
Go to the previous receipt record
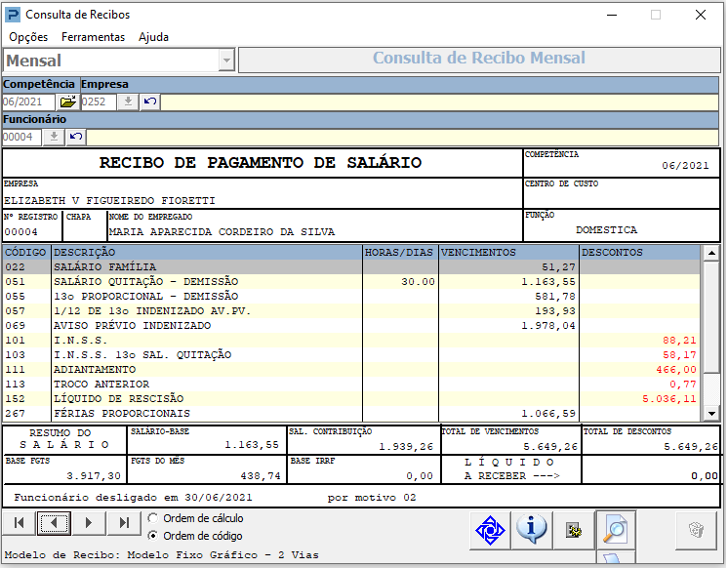pyautogui.click(x=54, y=523)
